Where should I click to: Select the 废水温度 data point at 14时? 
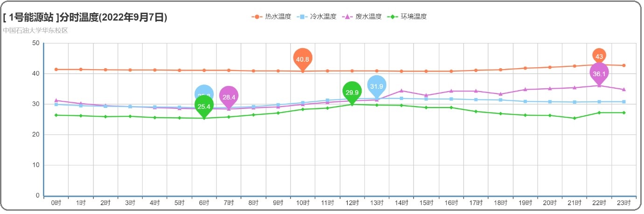[x=401, y=91]
